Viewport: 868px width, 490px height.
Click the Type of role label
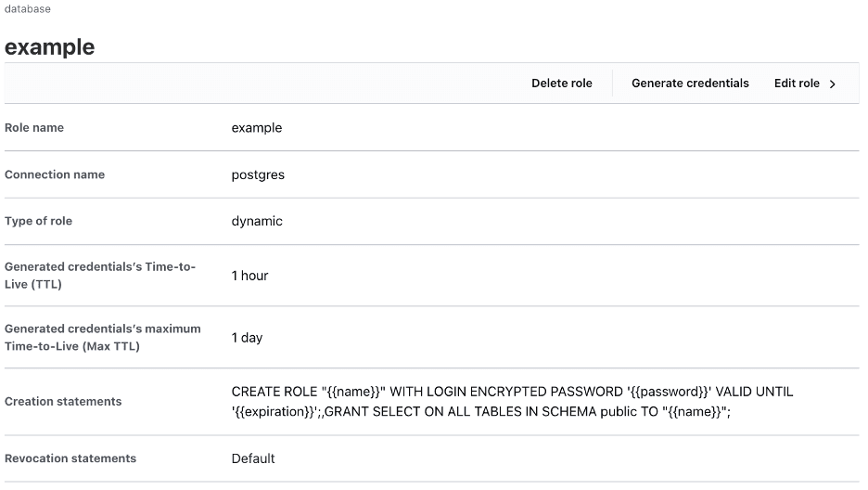pos(38,221)
